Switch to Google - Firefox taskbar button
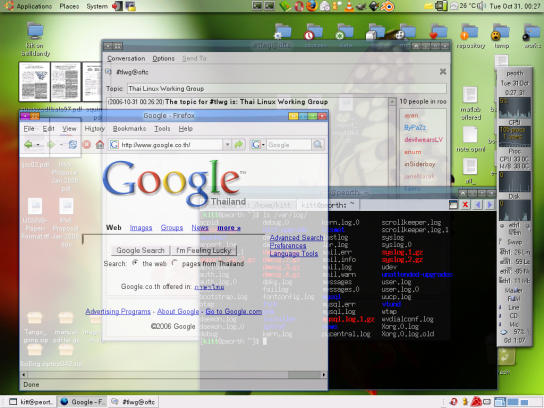Screen dimensions: 544x408 (x=82, y=402)
